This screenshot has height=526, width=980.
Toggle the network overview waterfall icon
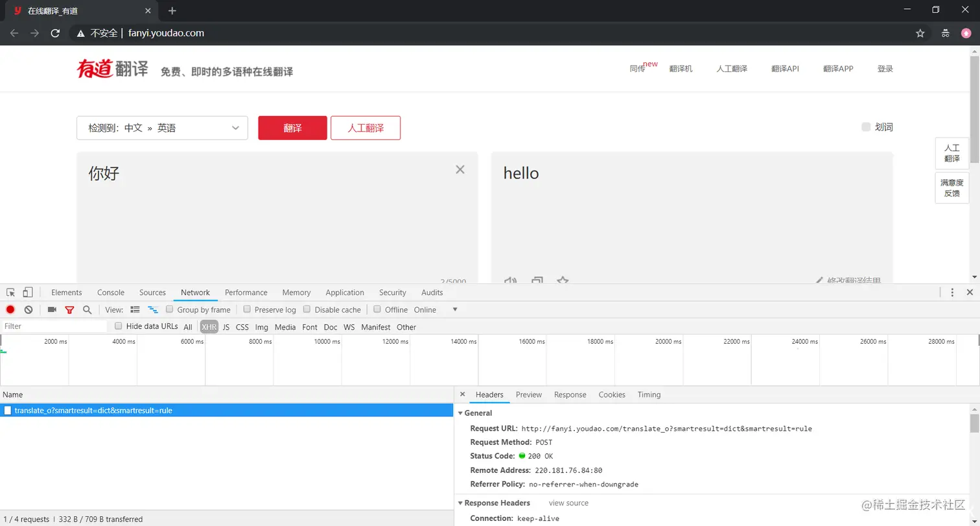click(x=153, y=309)
